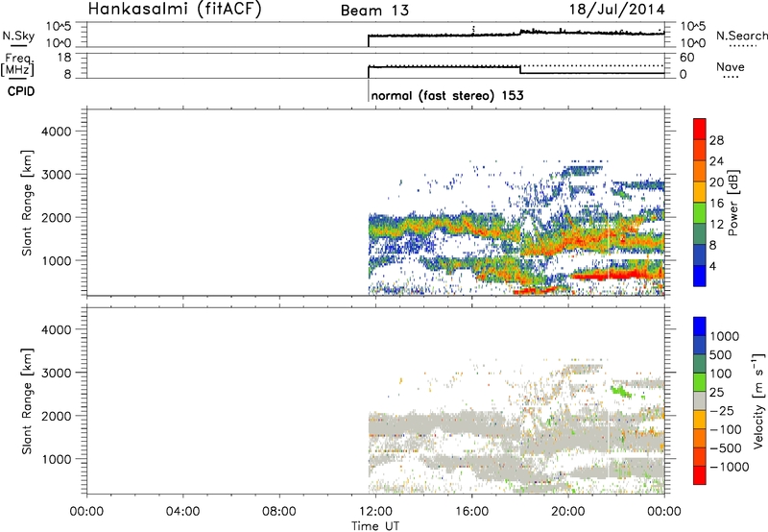This screenshot has height=532, width=768.
Task: Click the 4 tick label on Power colorbar
Action: point(713,266)
